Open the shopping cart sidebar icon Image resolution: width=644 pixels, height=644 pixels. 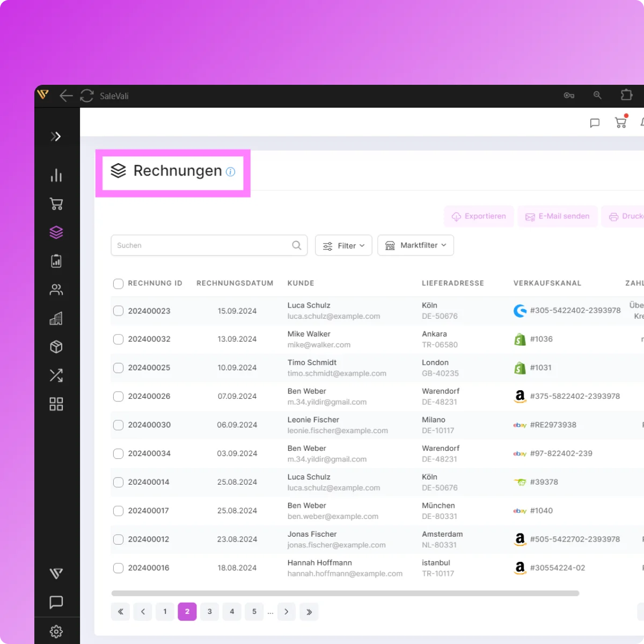click(56, 204)
